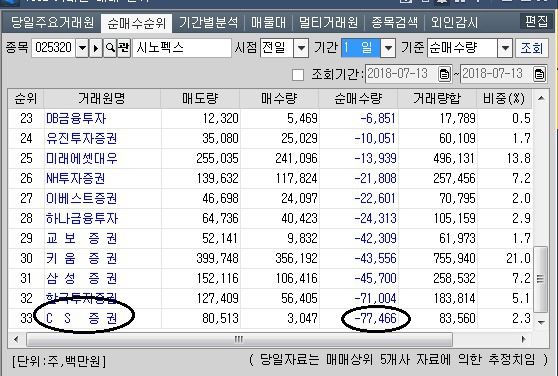Image resolution: width=558 pixels, height=376 pixels.
Task: Select the 하나금융투자 broker name
Action: pos(81,218)
